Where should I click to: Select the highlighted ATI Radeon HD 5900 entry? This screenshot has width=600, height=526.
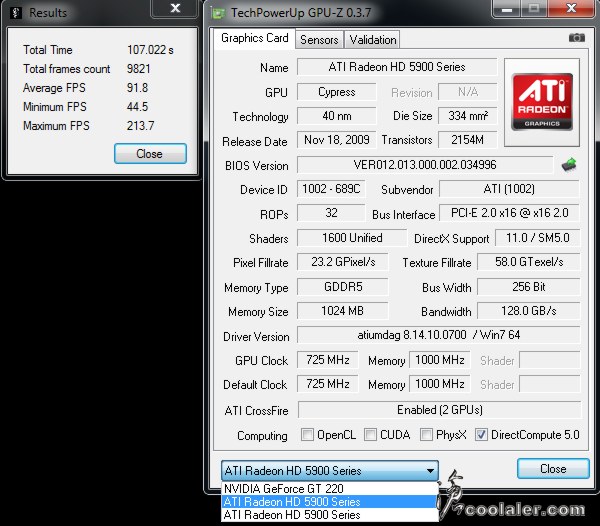point(330,502)
